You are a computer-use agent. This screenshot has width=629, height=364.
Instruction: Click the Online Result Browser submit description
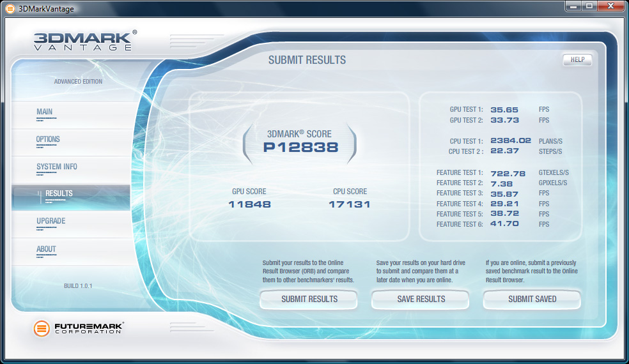coord(308,271)
